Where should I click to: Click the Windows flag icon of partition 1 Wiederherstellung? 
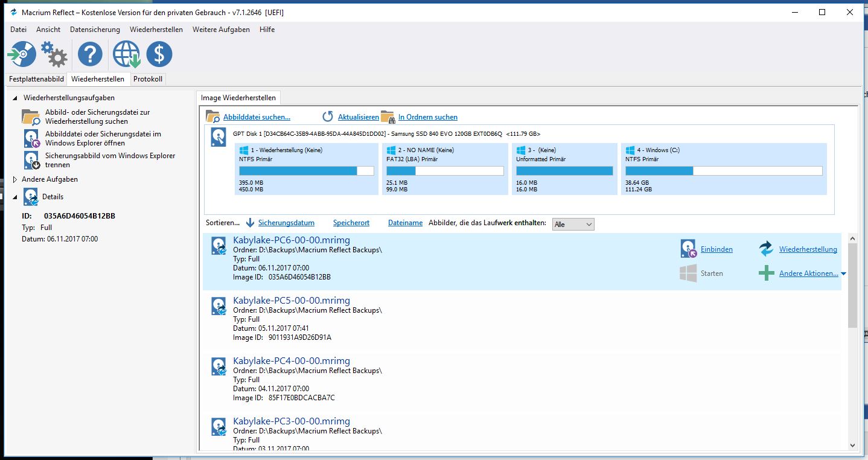pyautogui.click(x=244, y=150)
